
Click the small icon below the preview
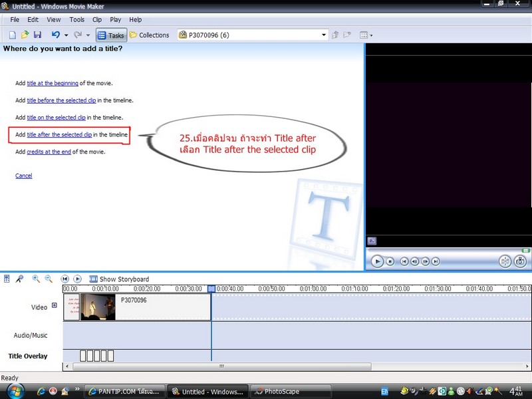(x=372, y=241)
